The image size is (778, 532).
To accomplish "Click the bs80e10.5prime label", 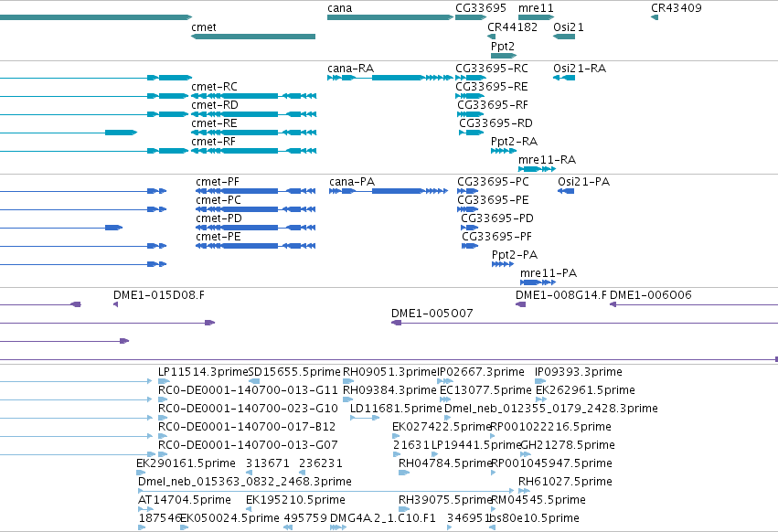I will (x=533, y=518).
